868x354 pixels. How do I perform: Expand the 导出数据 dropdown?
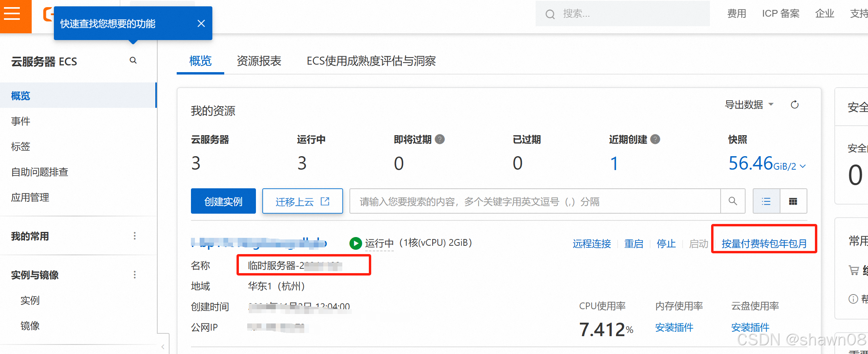click(749, 105)
